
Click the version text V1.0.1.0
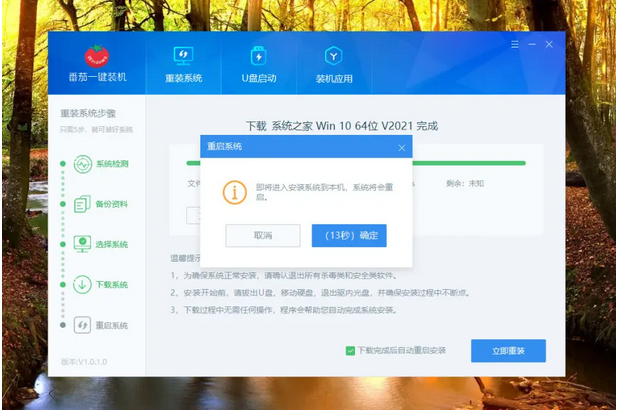84,362
